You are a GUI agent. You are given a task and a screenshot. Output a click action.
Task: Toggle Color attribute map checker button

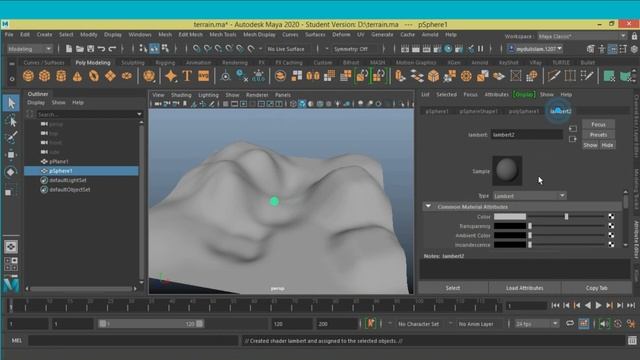[x=611, y=216]
